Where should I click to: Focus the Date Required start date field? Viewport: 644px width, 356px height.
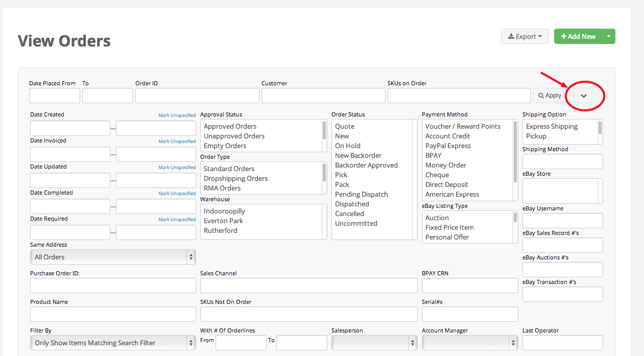[x=70, y=232]
